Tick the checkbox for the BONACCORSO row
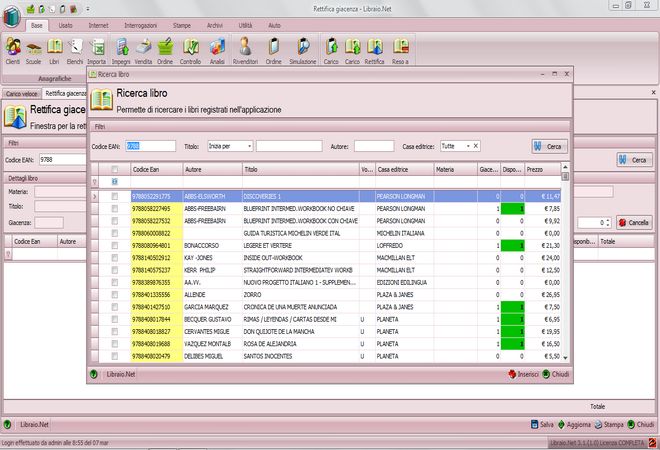This screenshot has width=660, height=450. (115, 245)
